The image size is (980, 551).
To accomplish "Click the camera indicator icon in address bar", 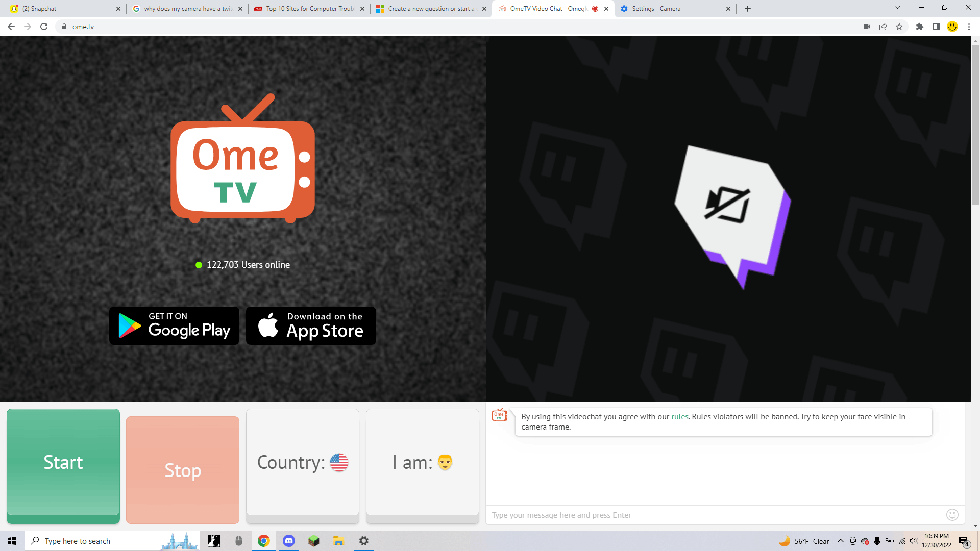I will pyautogui.click(x=867, y=27).
